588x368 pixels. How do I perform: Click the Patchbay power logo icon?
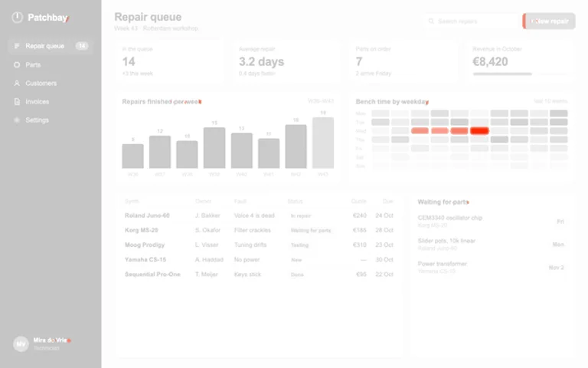tap(18, 18)
